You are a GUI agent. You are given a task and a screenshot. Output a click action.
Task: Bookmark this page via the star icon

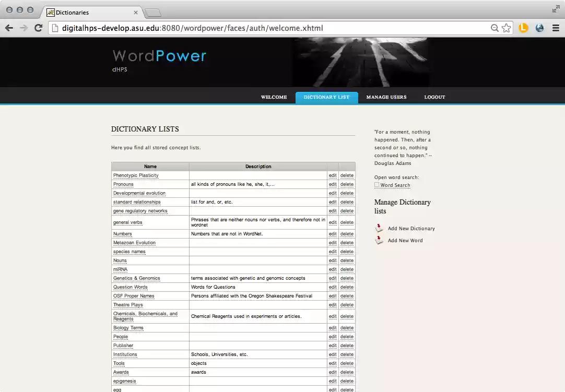pos(506,28)
